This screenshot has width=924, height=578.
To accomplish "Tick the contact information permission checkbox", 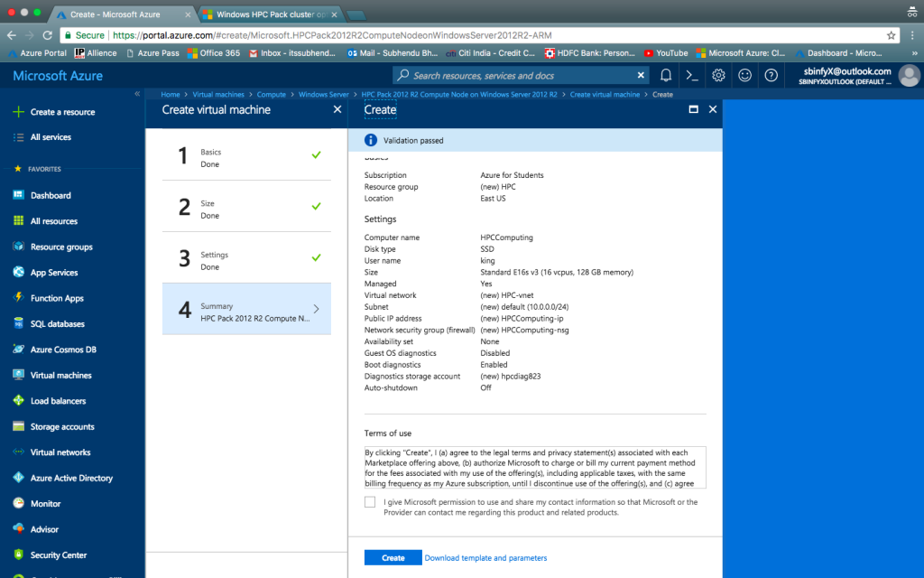I will click(369, 502).
